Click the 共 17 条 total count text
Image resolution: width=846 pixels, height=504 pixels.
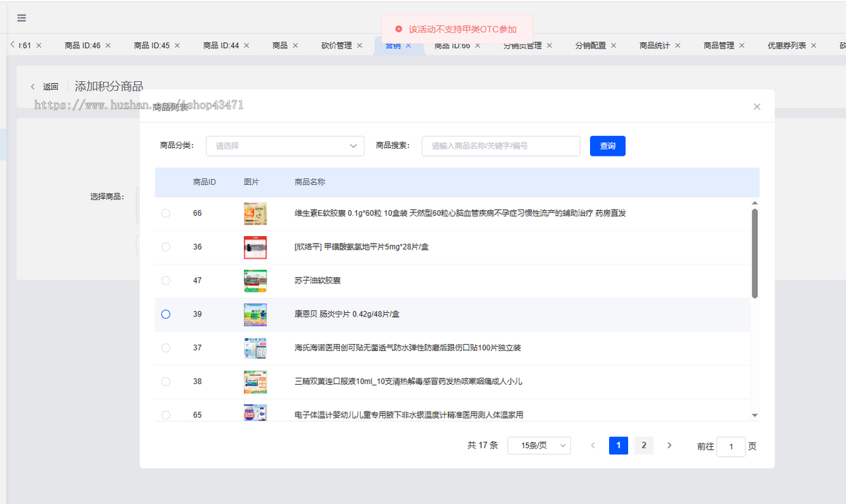click(483, 445)
